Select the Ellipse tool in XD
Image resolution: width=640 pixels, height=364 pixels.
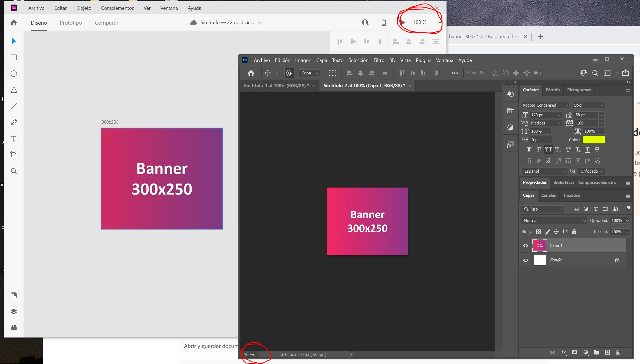pos(14,74)
